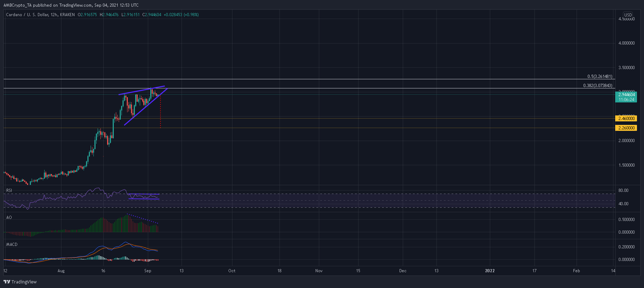Click 4.000000 on the price axis
644x288 pixels.
626,43
